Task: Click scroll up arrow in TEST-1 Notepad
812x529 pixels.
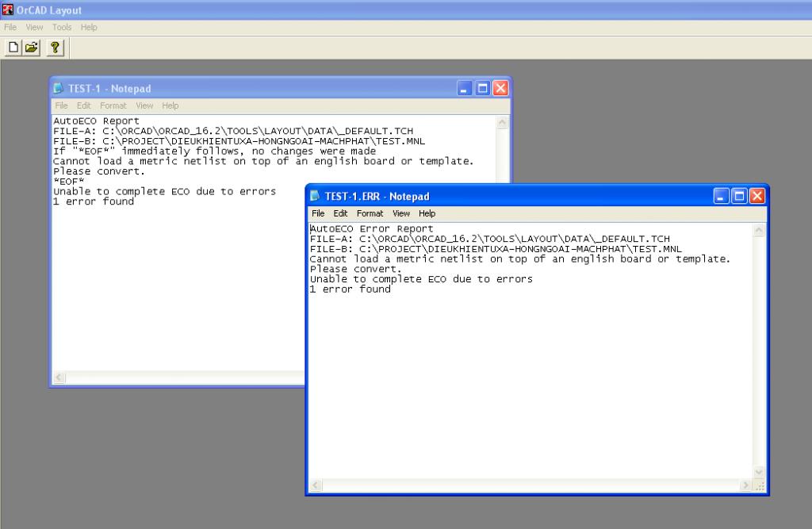Action: (x=502, y=123)
